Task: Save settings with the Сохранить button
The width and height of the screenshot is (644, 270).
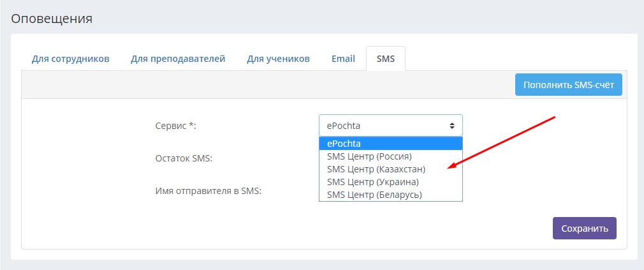Action: (x=585, y=229)
